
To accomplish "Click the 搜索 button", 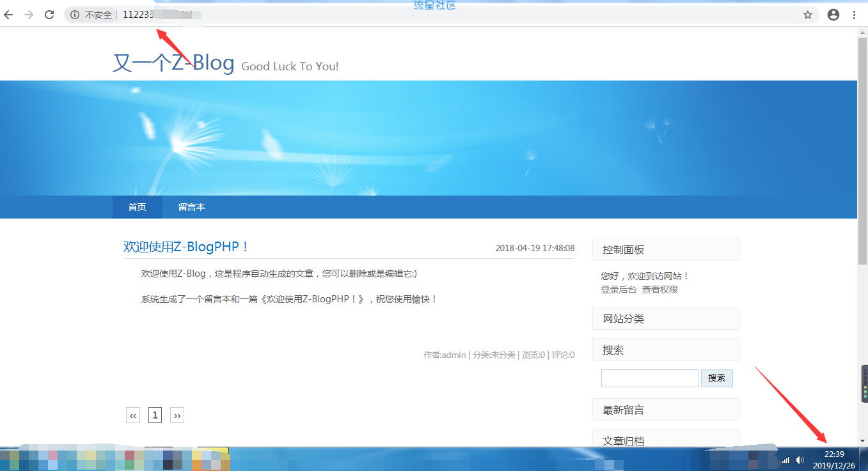I will click(717, 378).
